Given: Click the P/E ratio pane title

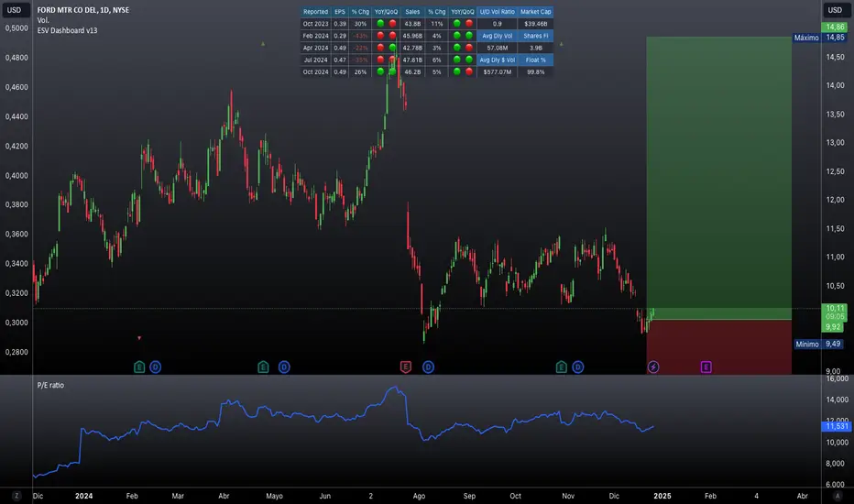Looking at the screenshot, I should (50, 385).
